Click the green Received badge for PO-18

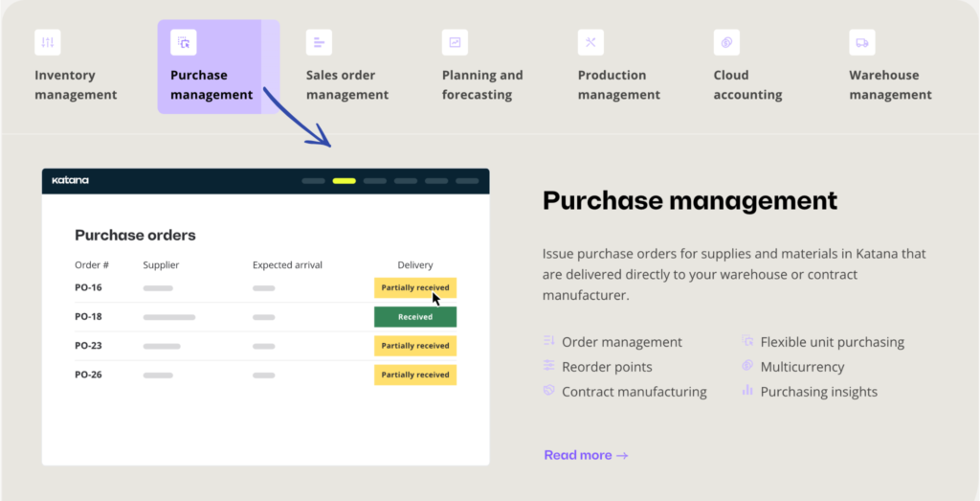[415, 317]
